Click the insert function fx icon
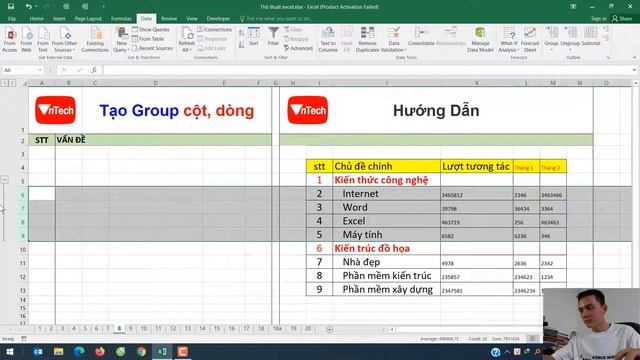 click(x=94, y=70)
